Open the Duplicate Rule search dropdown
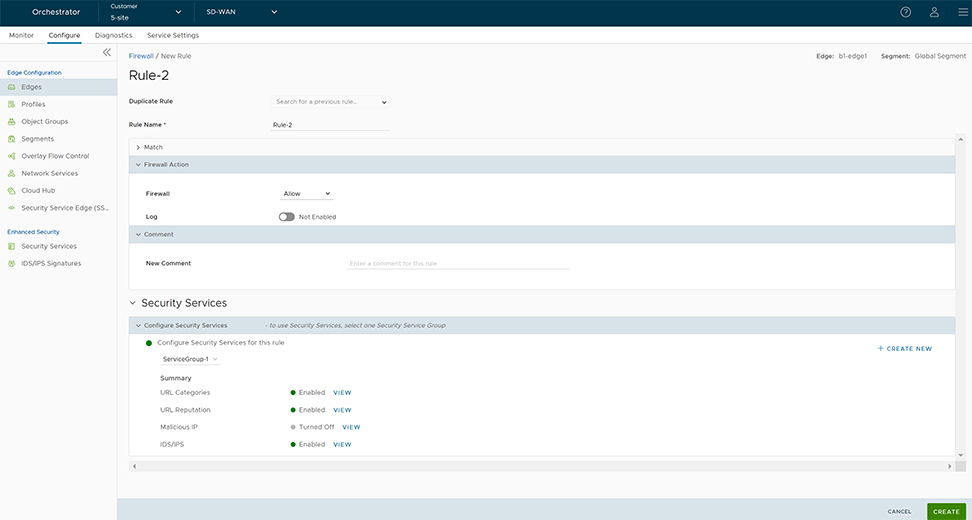 (x=330, y=102)
